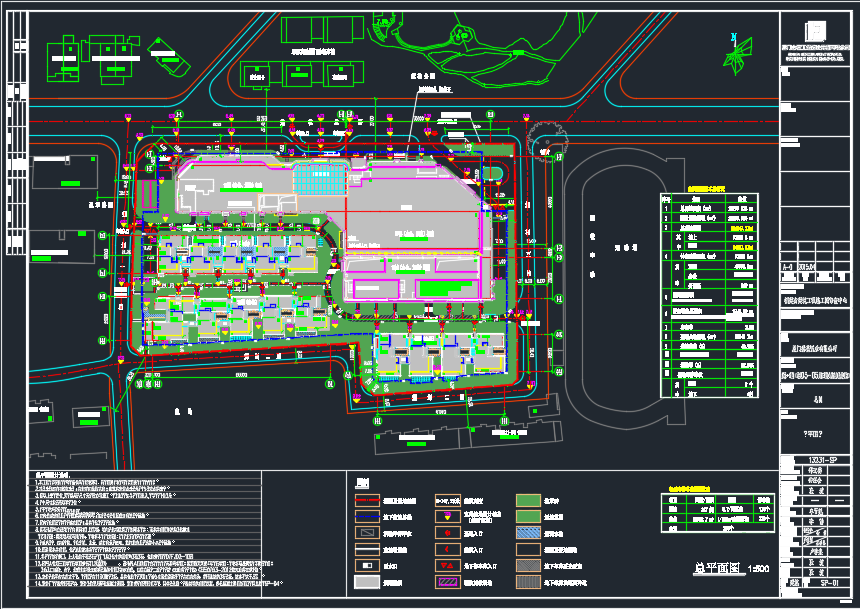Click the A-0 cell in title block

(x=788, y=268)
